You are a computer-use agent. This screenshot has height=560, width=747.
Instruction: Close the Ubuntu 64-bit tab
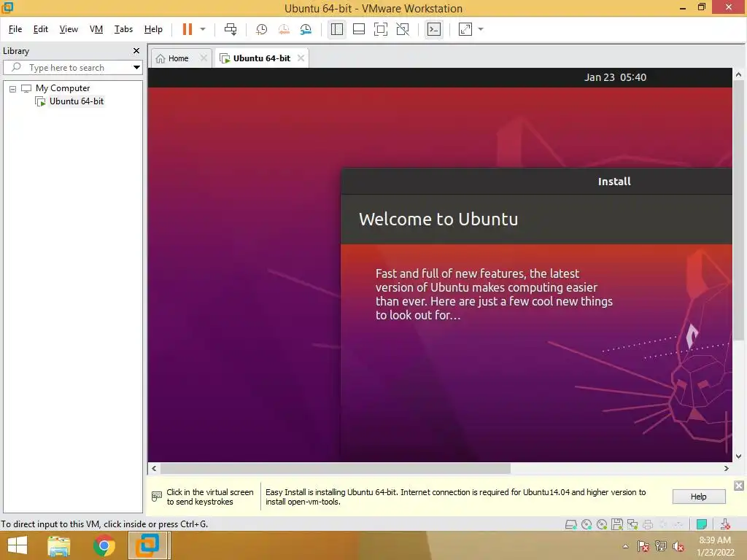pyautogui.click(x=301, y=58)
